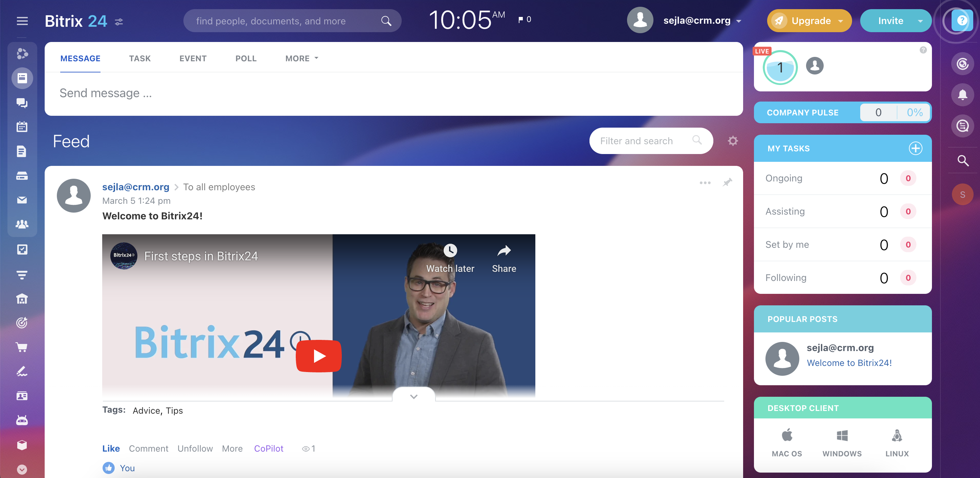The image size is (980, 478).
Task: Expand the MORE dropdown in the post form
Action: coord(301,58)
